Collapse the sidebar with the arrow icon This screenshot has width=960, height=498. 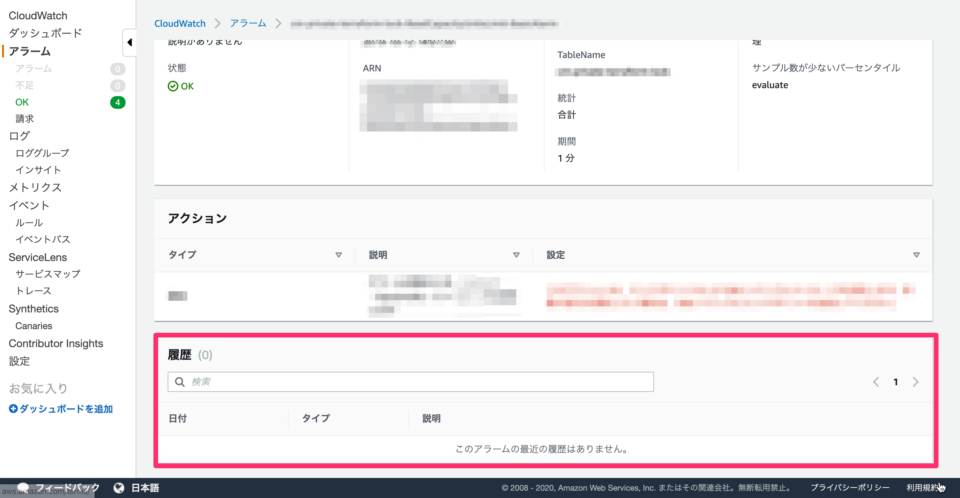129,42
